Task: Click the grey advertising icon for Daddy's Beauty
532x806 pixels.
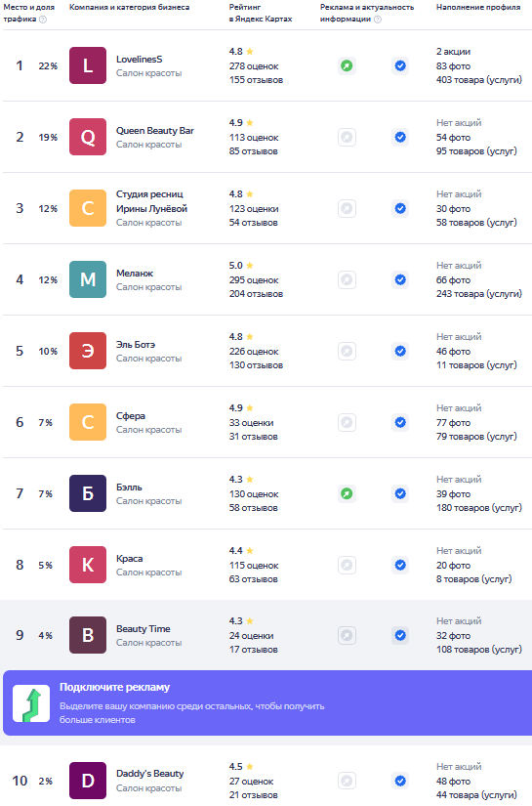Action: 347,781
